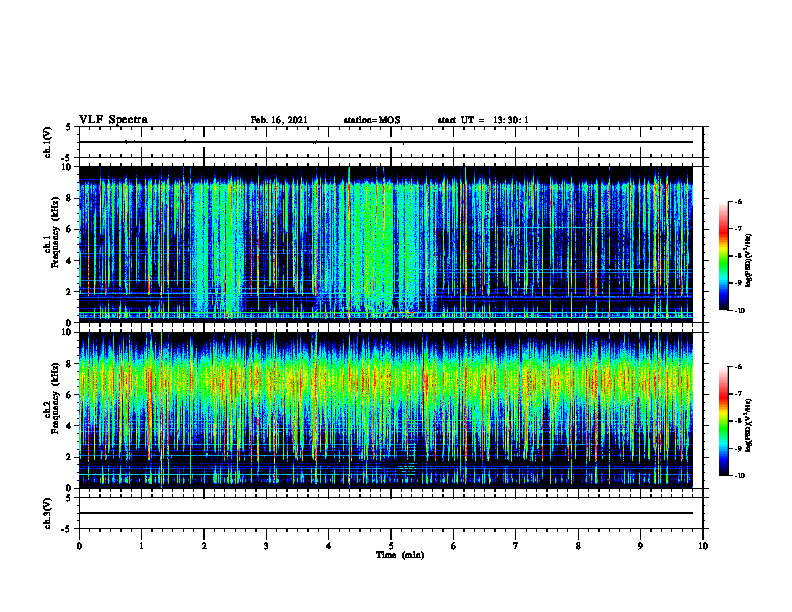Screen dimensions: 792x612
Task: Click the "Time (min)" x-axis label
Action: pyautogui.click(x=400, y=555)
